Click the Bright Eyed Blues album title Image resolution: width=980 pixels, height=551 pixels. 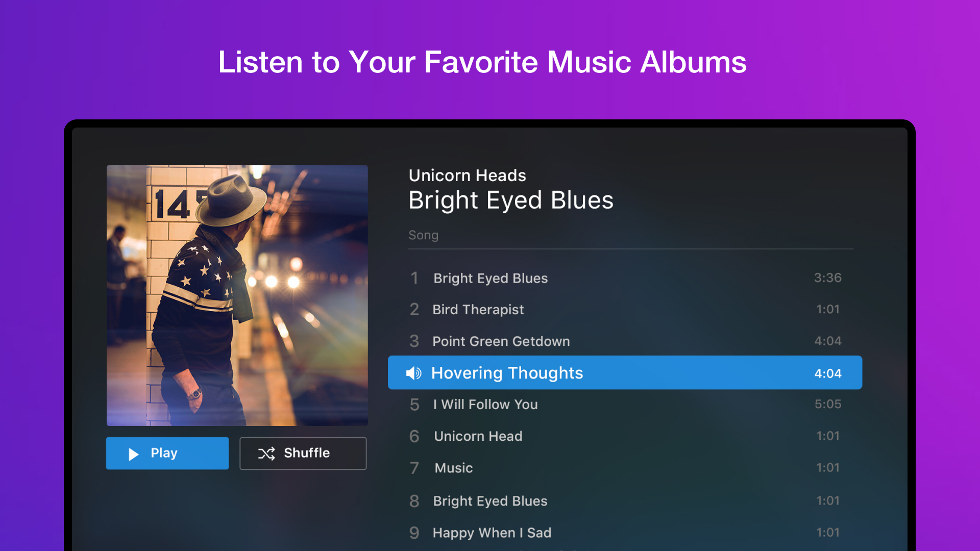510,200
